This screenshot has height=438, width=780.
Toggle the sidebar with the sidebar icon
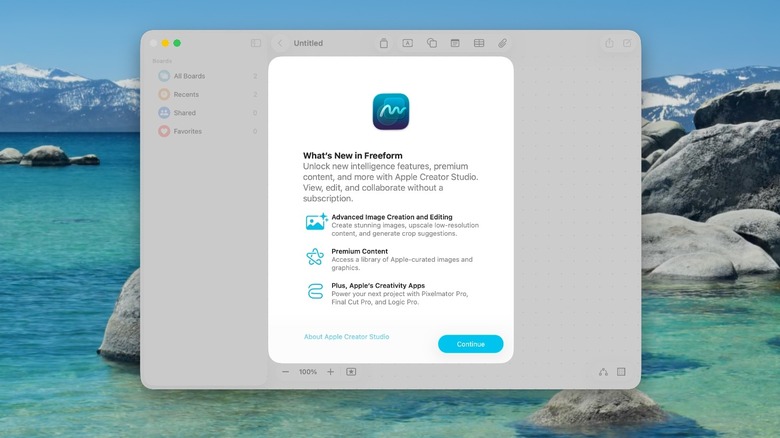(x=256, y=43)
